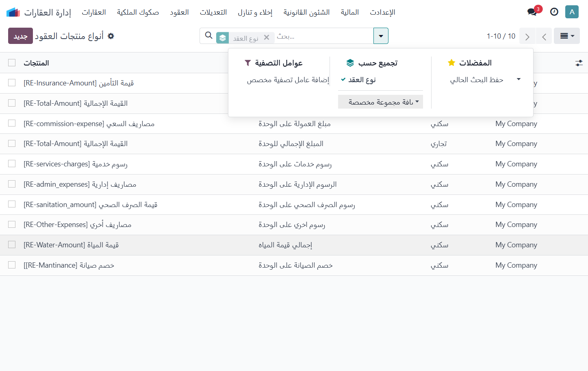588x371 pixels.
Task: Open the العقارات menu
Action: click(94, 12)
